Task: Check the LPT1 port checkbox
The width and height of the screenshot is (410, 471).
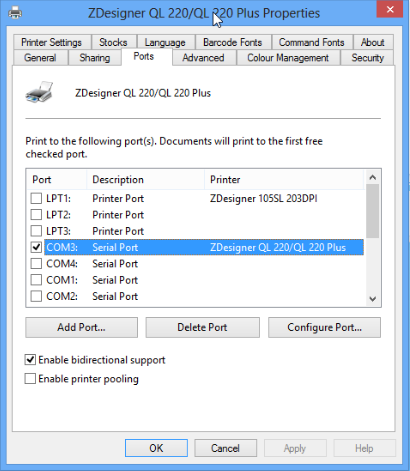Action: [x=36, y=198]
